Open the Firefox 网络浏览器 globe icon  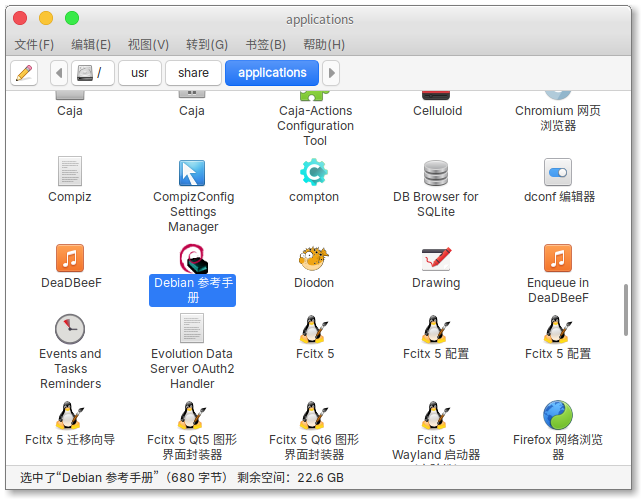558,415
